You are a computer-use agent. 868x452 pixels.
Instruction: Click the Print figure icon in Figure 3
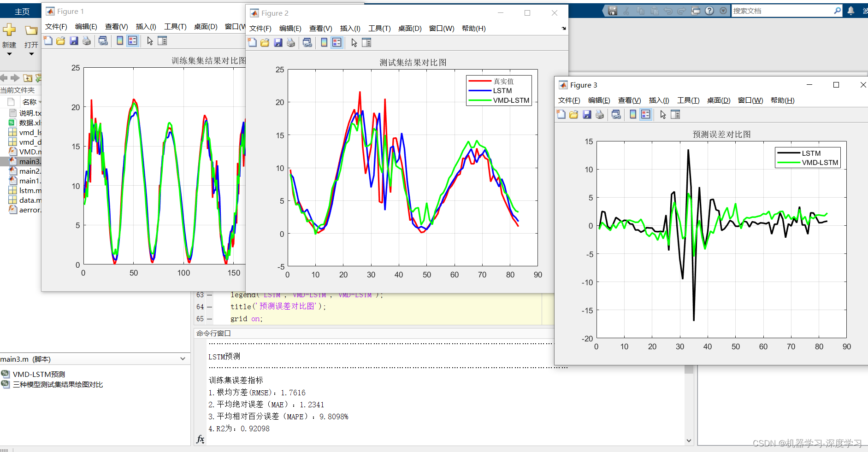pyautogui.click(x=599, y=115)
